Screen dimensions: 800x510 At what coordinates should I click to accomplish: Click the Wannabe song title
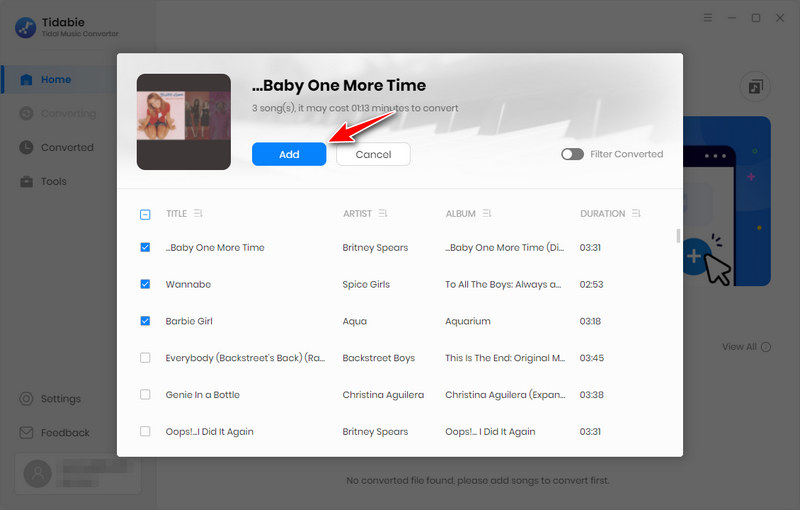pos(188,285)
